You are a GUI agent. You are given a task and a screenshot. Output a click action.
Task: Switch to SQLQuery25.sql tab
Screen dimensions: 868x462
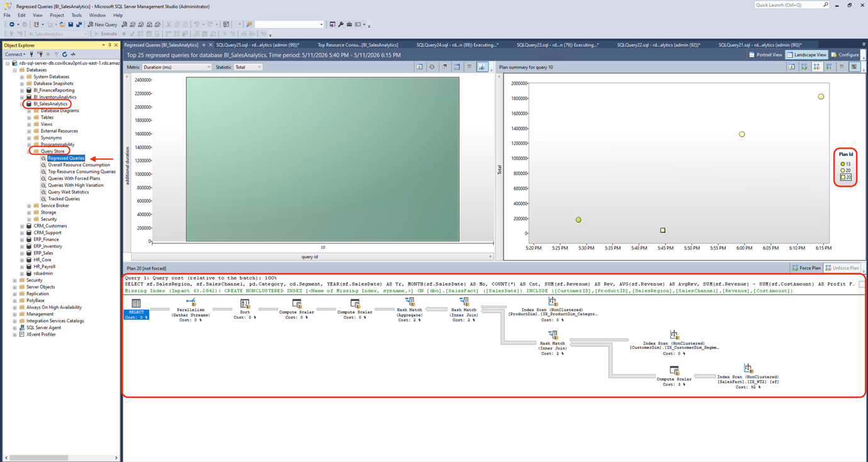pyautogui.click(x=257, y=45)
